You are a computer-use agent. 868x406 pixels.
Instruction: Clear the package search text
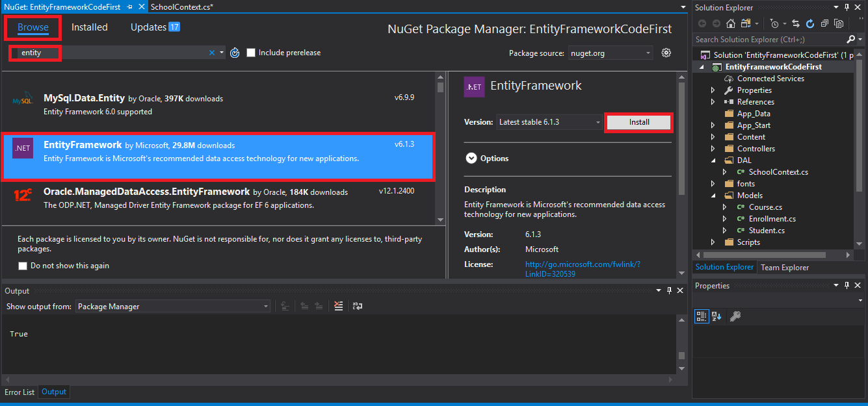[x=211, y=53]
